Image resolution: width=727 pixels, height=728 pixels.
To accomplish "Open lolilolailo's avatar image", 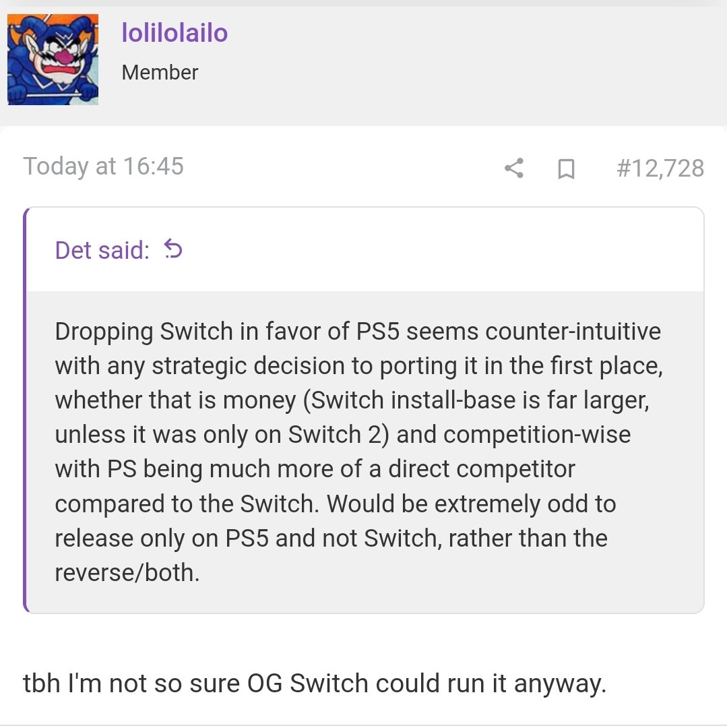I will (53, 59).
